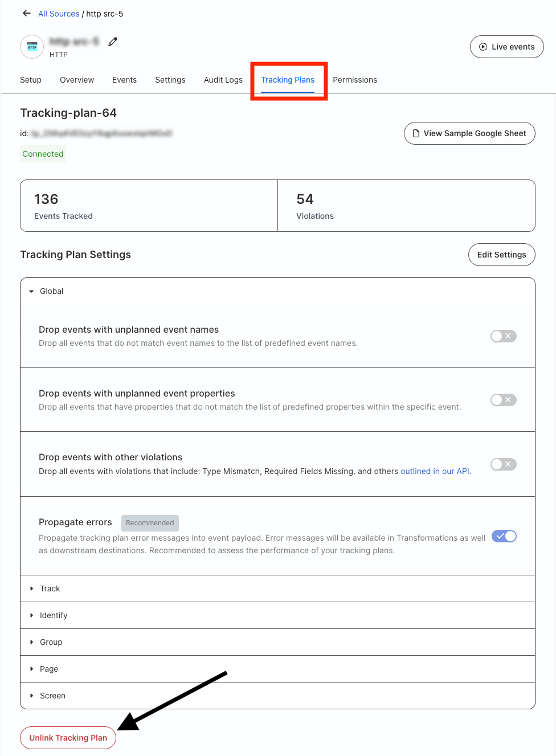The width and height of the screenshot is (556, 756).
Task: Open the Audit Logs tab
Action: point(223,80)
